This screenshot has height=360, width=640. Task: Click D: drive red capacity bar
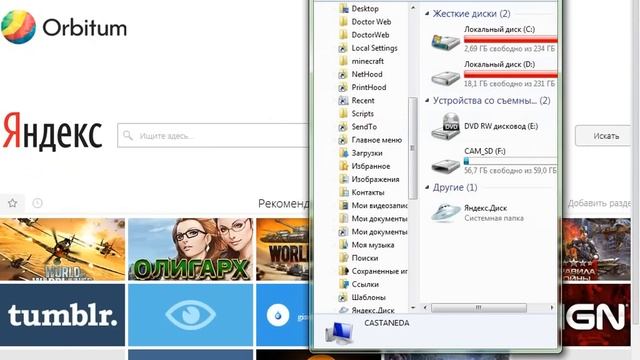point(511,74)
